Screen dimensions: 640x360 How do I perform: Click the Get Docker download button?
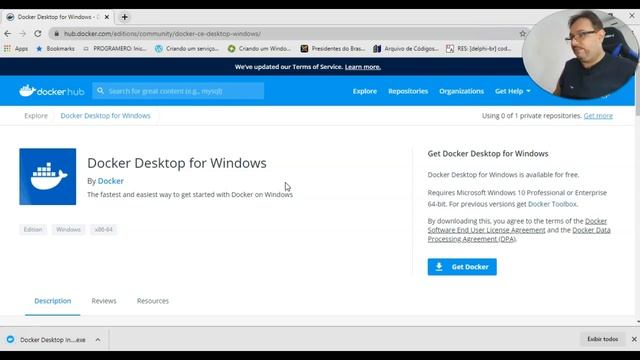point(462,267)
